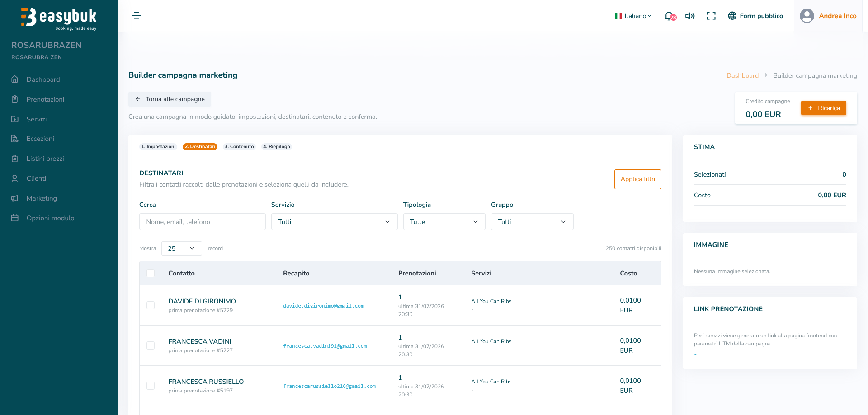Viewport: 868px width, 415px height.
Task: Open the Gruppo filter dropdown
Action: pyautogui.click(x=532, y=222)
